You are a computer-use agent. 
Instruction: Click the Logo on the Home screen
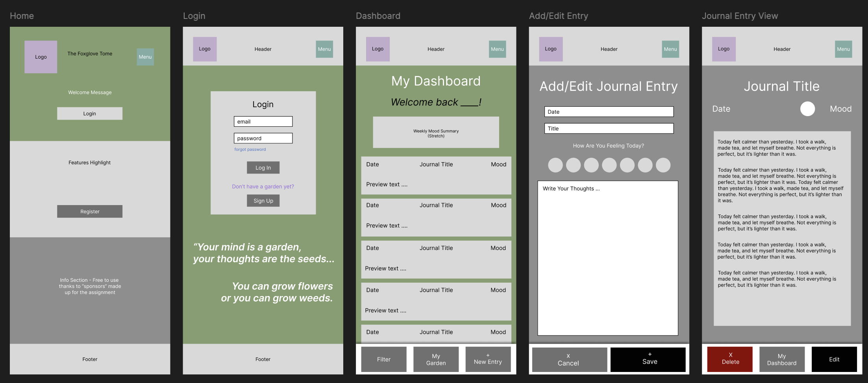pos(41,57)
